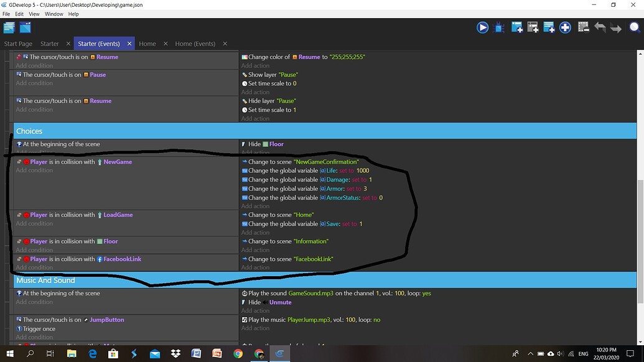Redo the undone change

click(x=616, y=27)
